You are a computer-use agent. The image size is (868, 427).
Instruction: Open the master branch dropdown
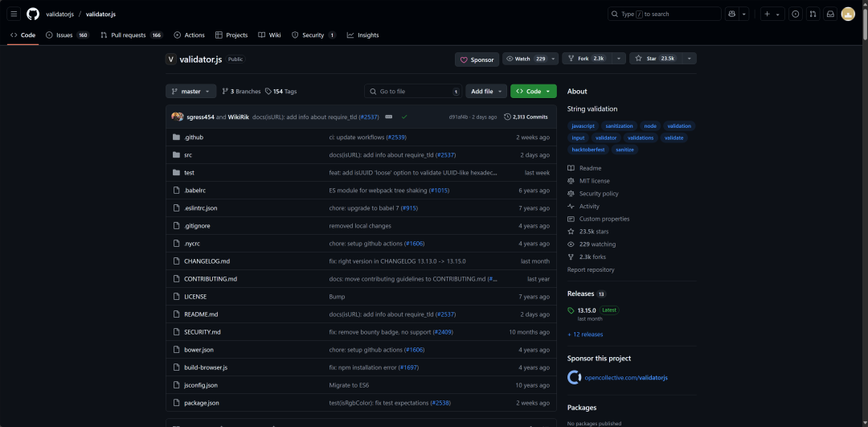(190, 92)
